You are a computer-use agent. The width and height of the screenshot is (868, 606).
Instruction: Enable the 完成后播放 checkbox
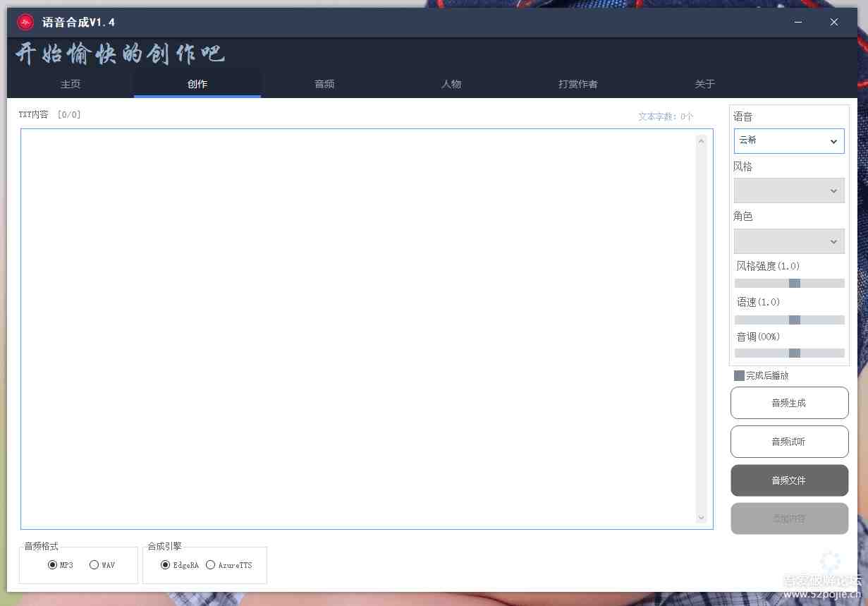pos(739,375)
